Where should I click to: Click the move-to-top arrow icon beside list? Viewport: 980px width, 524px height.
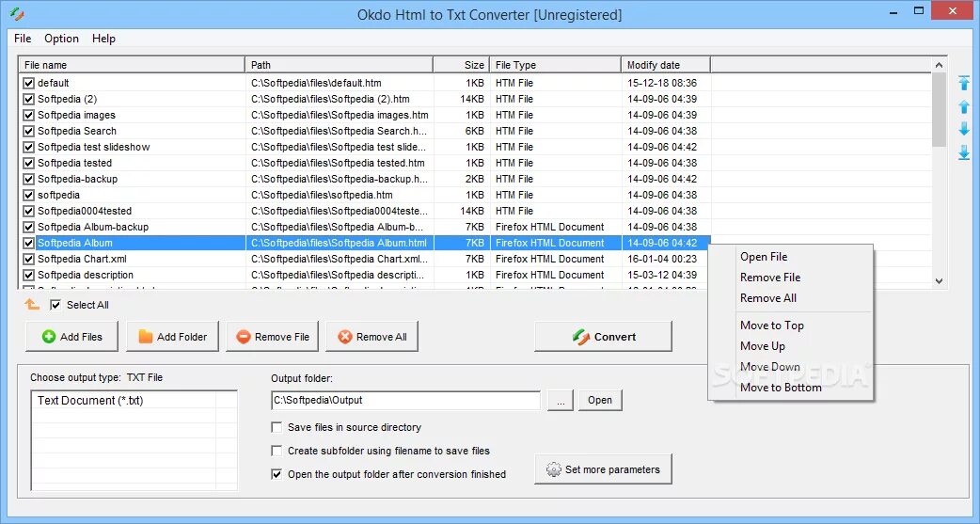coord(964,83)
